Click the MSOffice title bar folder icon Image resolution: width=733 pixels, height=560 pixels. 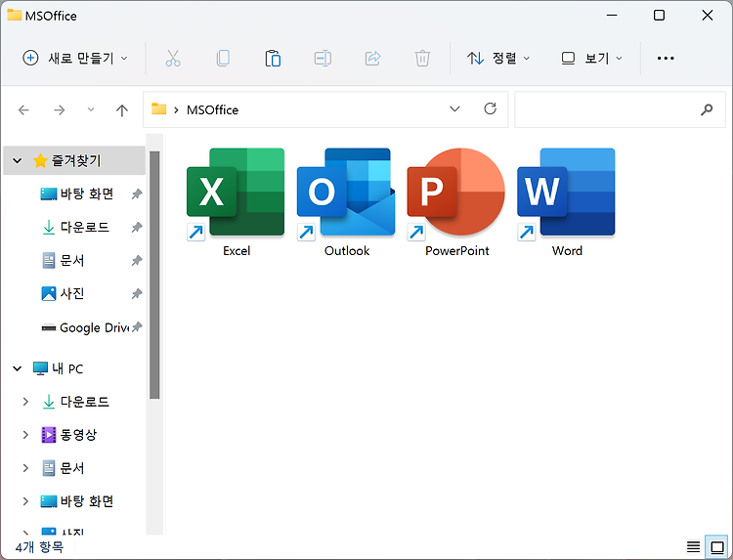(14, 15)
